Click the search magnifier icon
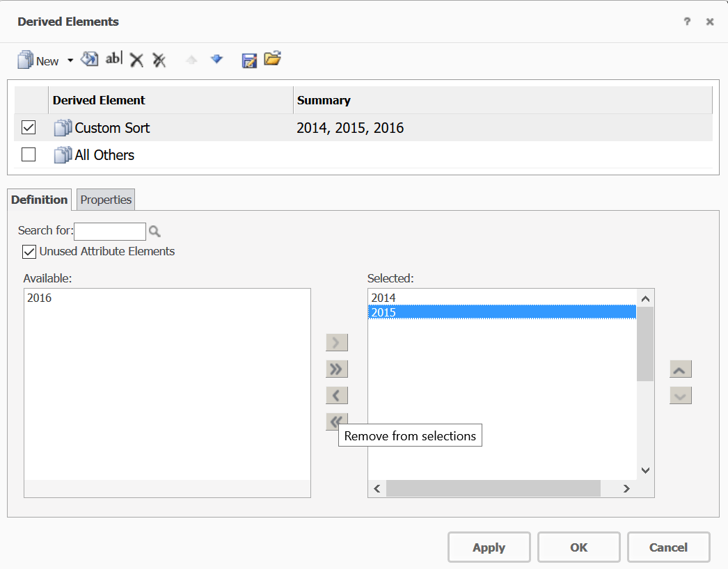728x569 pixels. (155, 231)
